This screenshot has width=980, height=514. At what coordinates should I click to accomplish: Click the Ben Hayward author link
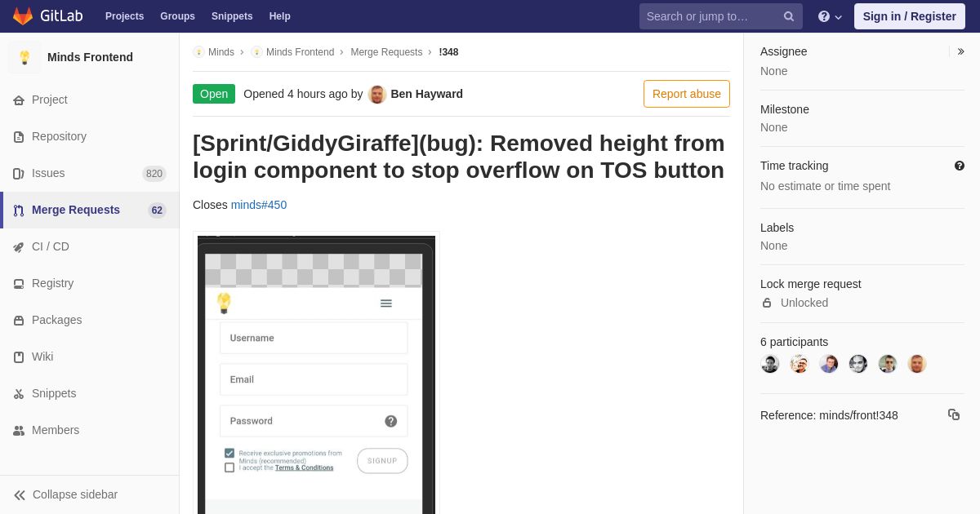[426, 94]
